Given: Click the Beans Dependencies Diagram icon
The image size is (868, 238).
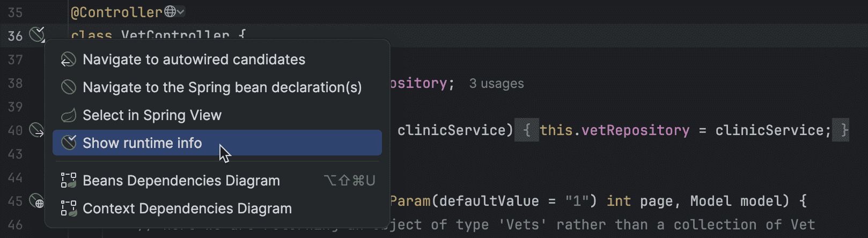Looking at the screenshot, I should [69, 180].
